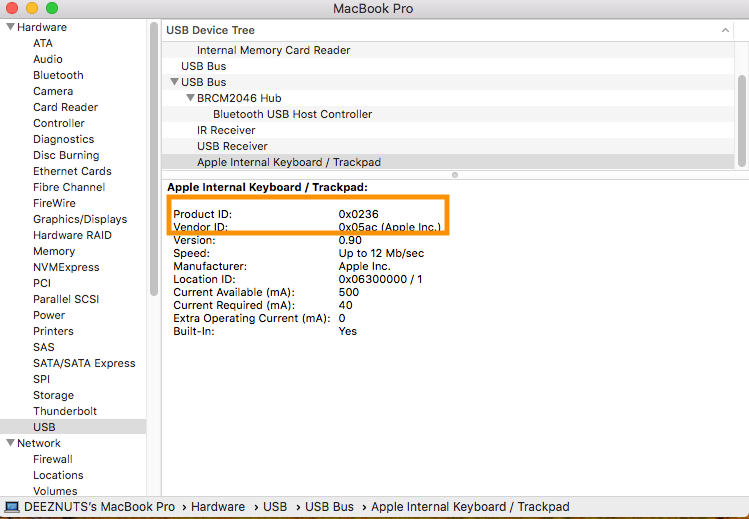The image size is (749, 519).
Task: Select Apple Internal Keyboard / Trackpad row
Action: tap(448, 162)
